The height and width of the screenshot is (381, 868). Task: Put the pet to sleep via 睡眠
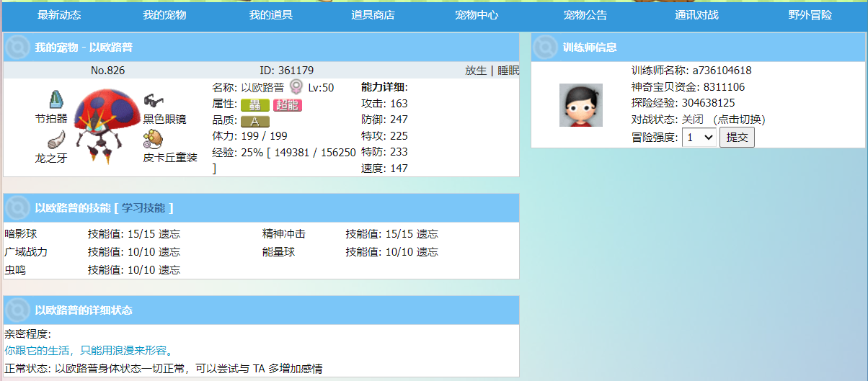[x=508, y=71]
